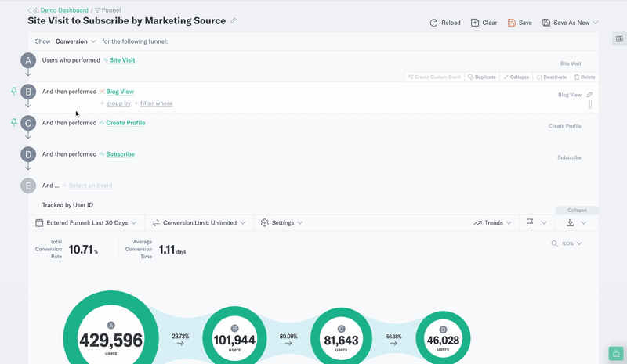Reload the funnel report
This screenshot has width=627, height=364.
[445, 23]
